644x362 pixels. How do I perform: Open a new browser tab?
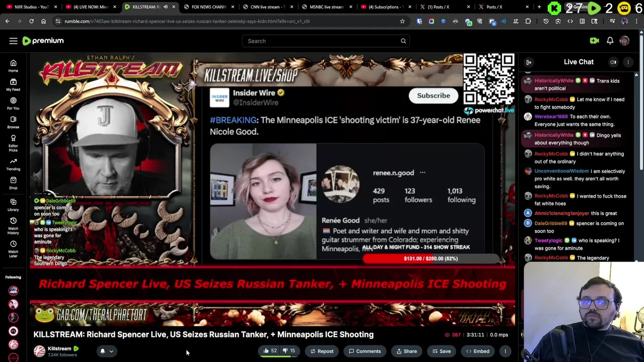tap(539, 7)
